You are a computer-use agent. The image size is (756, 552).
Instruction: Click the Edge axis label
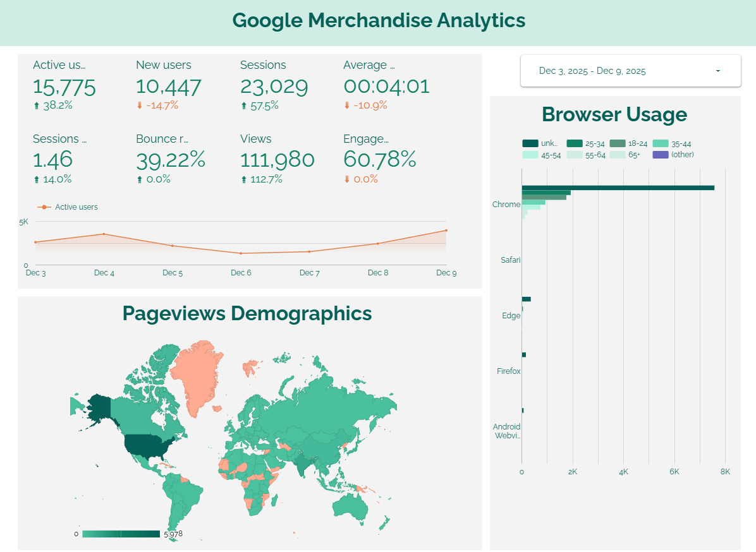pos(511,316)
